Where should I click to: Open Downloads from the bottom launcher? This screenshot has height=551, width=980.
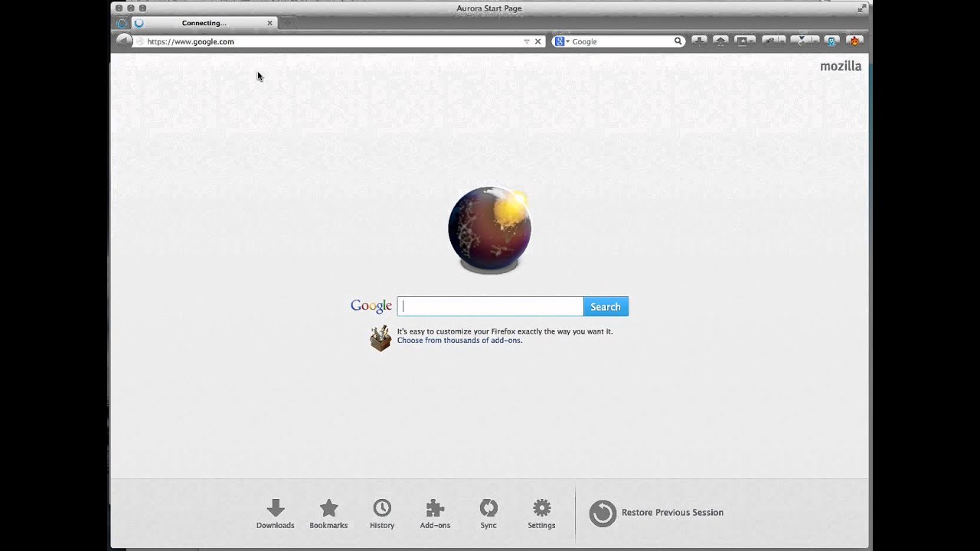click(276, 514)
